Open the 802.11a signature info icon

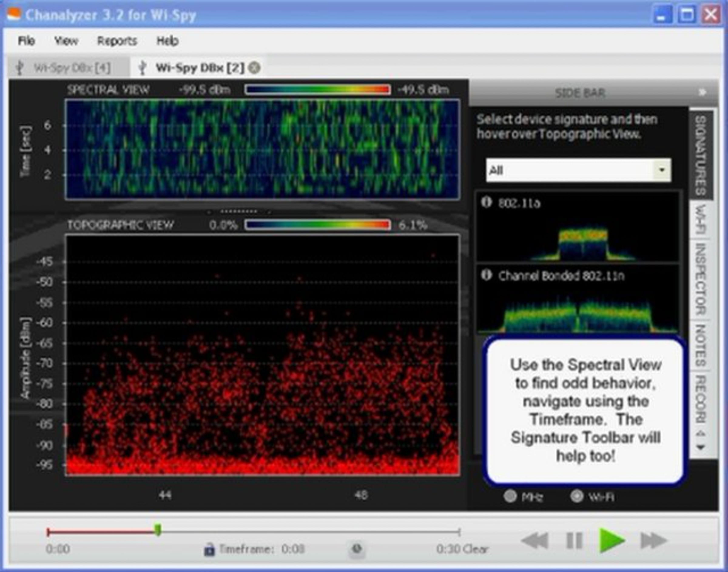(487, 202)
